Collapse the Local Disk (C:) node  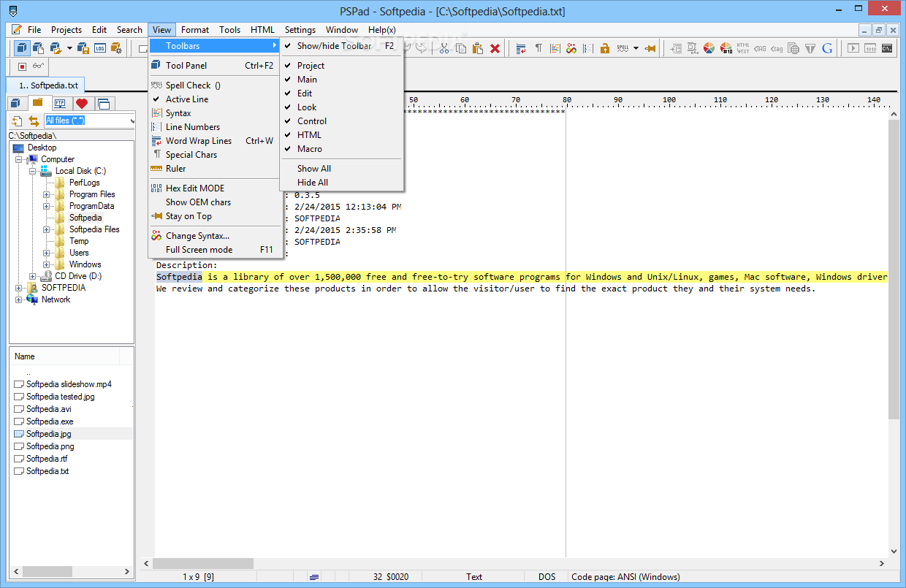coord(34,171)
